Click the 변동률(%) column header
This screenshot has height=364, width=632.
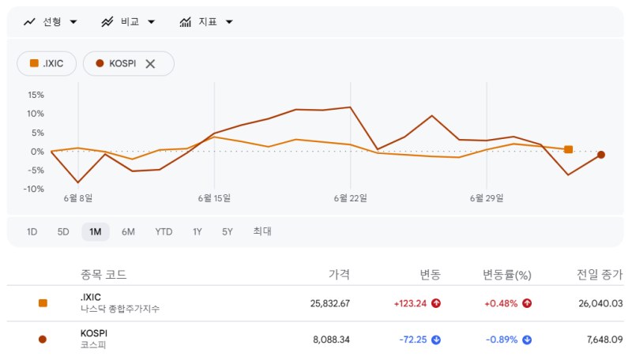point(507,275)
